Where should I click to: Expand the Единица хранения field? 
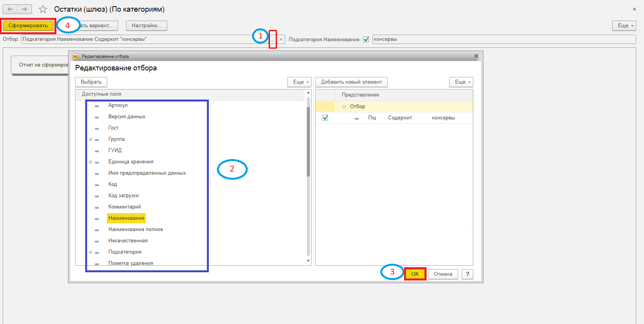90,162
